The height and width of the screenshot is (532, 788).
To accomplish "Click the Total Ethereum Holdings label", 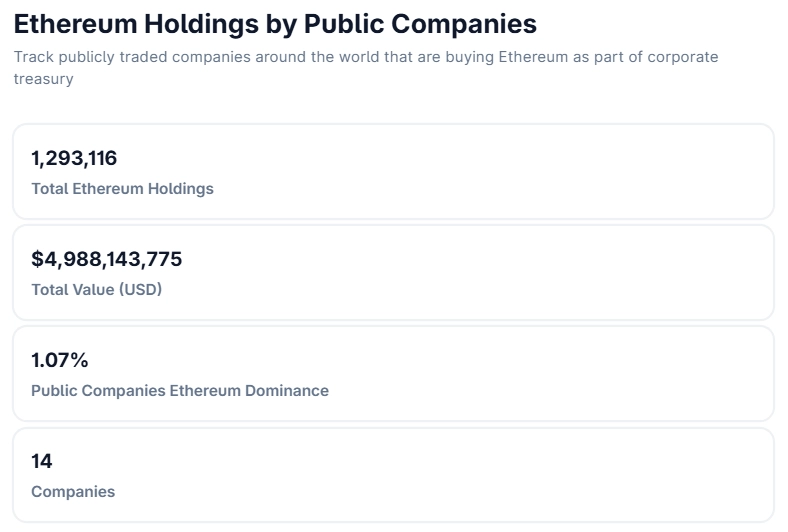I will tap(122, 188).
